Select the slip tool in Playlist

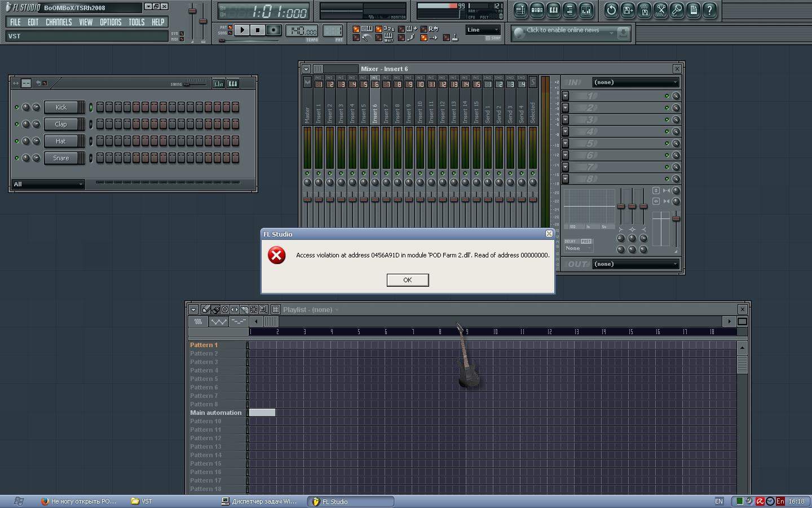tap(234, 309)
